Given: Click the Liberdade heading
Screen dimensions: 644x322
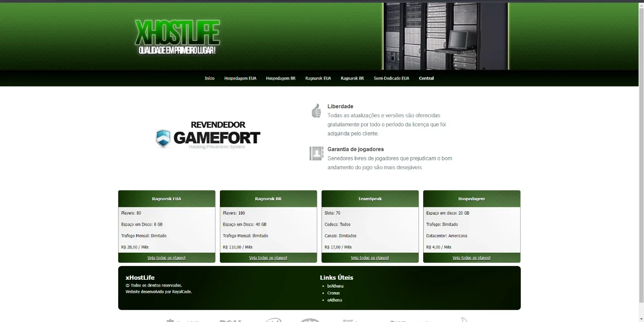Looking at the screenshot, I should click(340, 107).
